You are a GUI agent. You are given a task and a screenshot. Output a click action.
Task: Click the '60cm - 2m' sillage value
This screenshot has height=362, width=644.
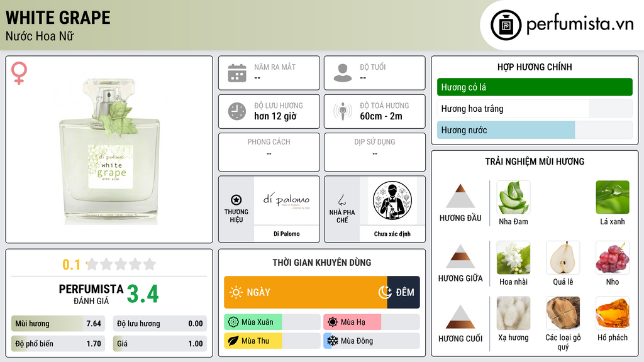pos(381,116)
